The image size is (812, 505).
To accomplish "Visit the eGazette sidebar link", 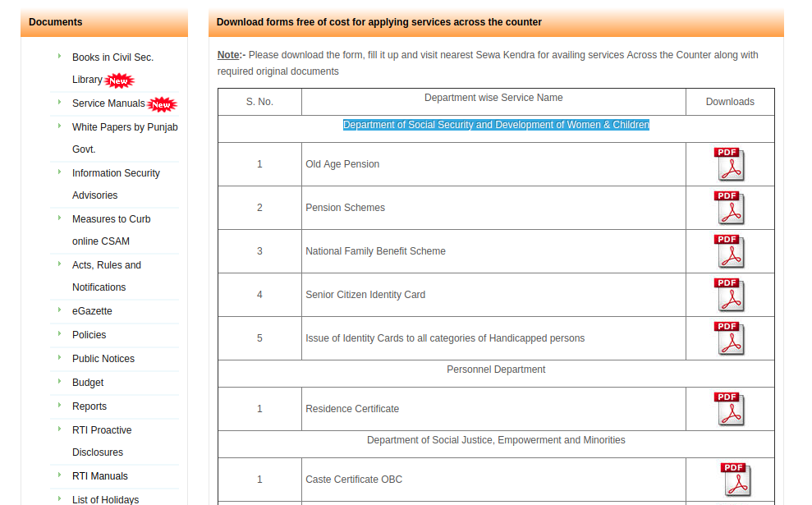I will click(92, 311).
